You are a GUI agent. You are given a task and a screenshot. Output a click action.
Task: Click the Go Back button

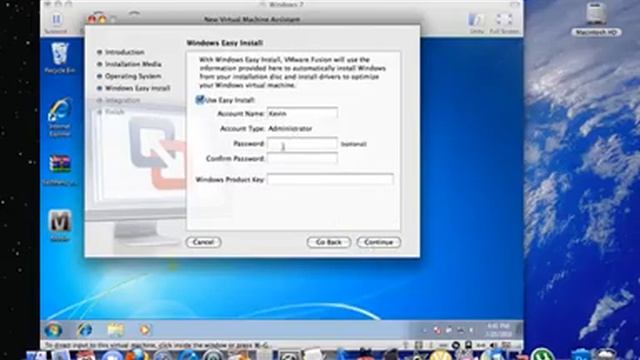(x=329, y=242)
